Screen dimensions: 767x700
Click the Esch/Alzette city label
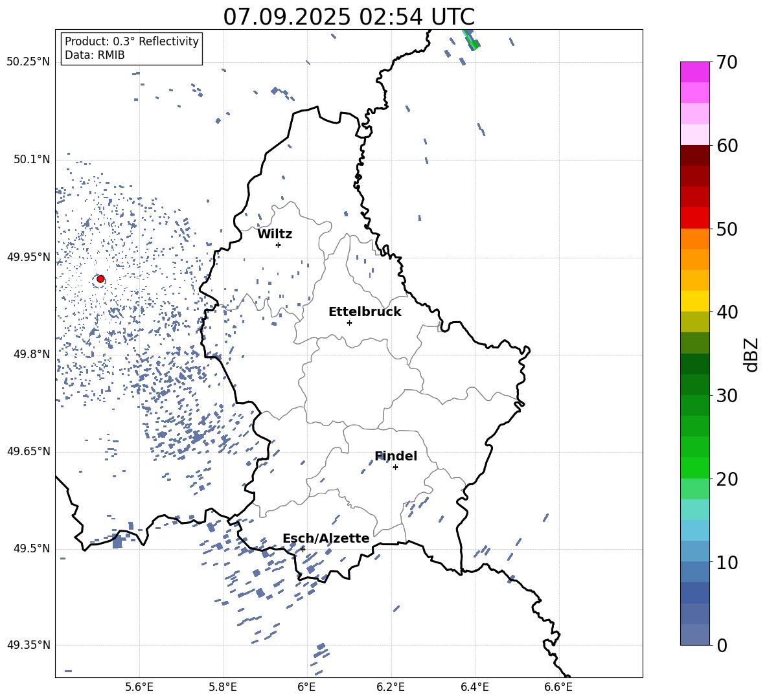click(x=326, y=538)
